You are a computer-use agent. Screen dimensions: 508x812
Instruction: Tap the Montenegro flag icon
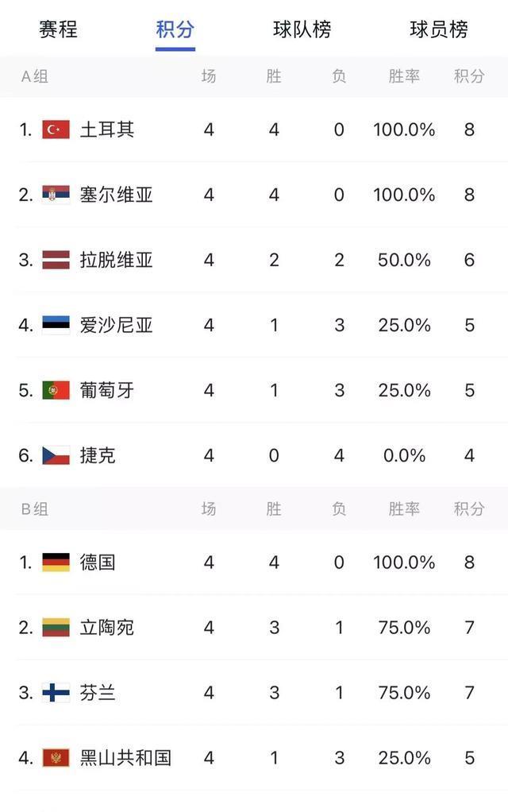56,758
